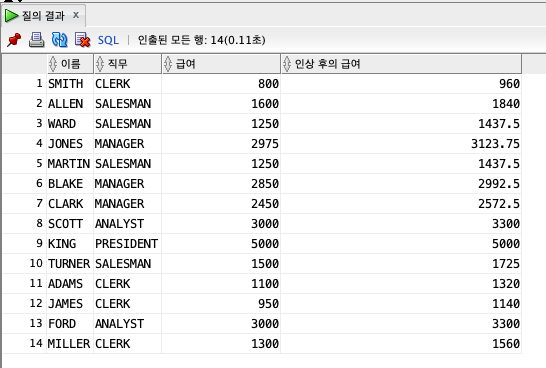546x368 pixels.
Task: Click ALLEN's SALESMAN job cell
Action: 128,104
